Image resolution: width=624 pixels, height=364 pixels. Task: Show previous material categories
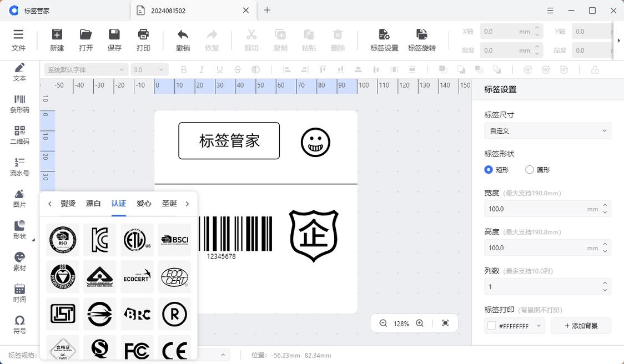50,204
